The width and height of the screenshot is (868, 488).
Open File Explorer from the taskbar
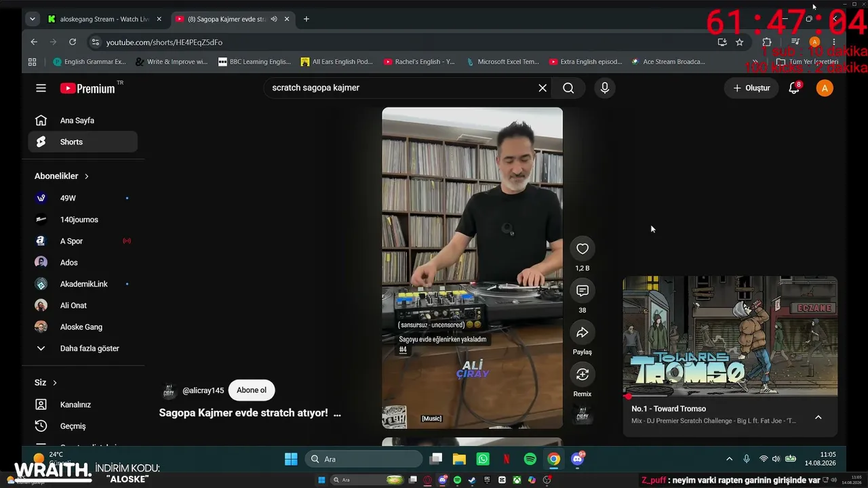click(459, 459)
